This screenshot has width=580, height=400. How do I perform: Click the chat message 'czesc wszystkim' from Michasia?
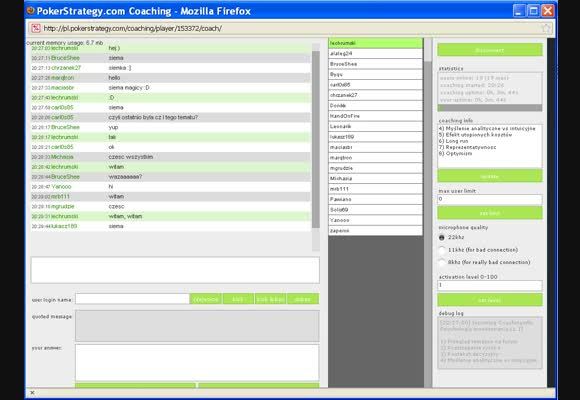[x=131, y=157]
